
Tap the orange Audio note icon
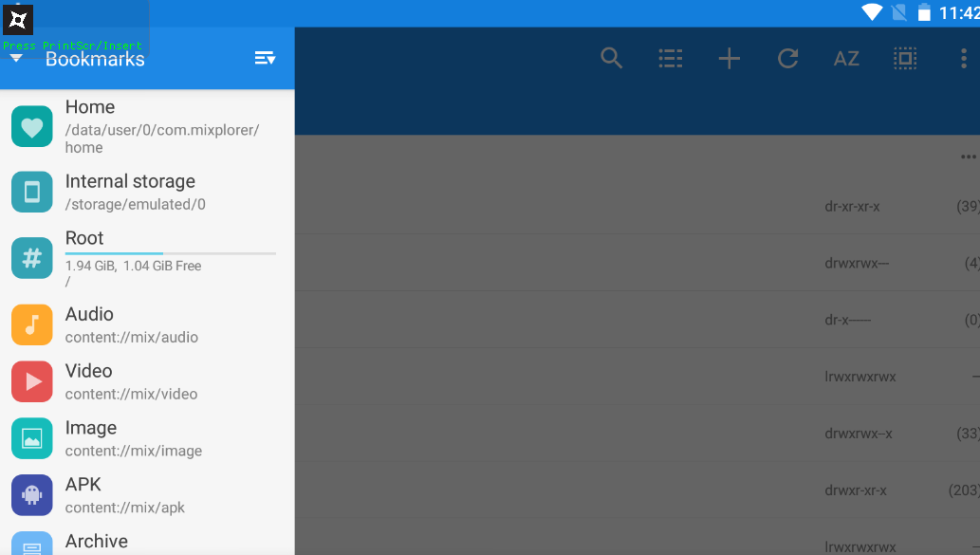(x=32, y=324)
